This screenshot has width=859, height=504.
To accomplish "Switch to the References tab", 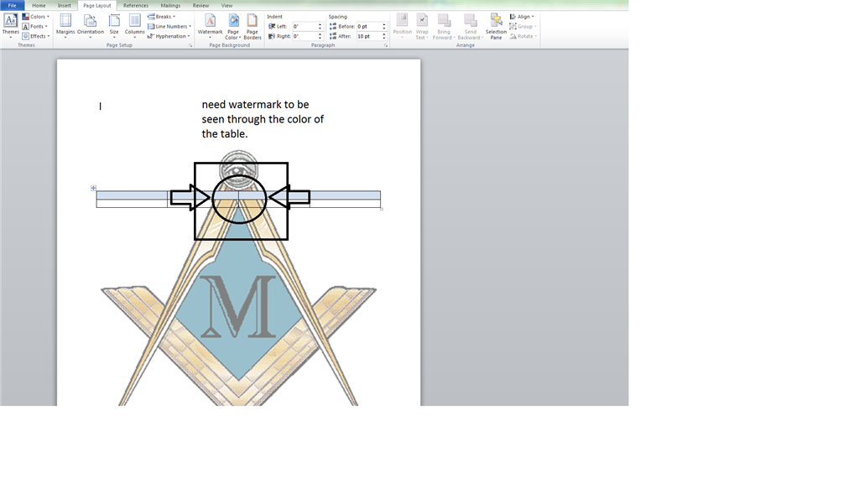I will 135,6.
